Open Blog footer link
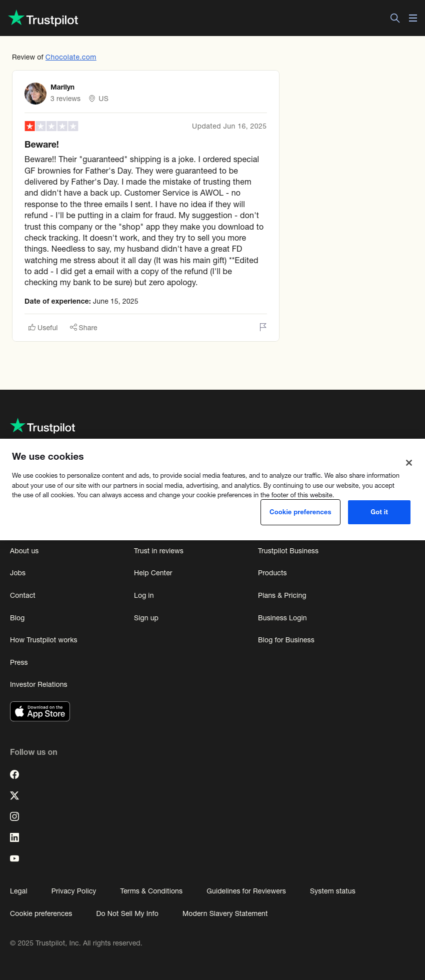The image size is (425, 980). coord(17,618)
